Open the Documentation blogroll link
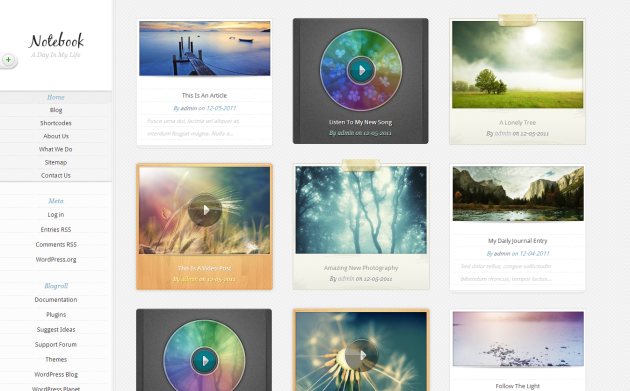Image resolution: width=630 pixels, height=391 pixels. click(x=56, y=300)
